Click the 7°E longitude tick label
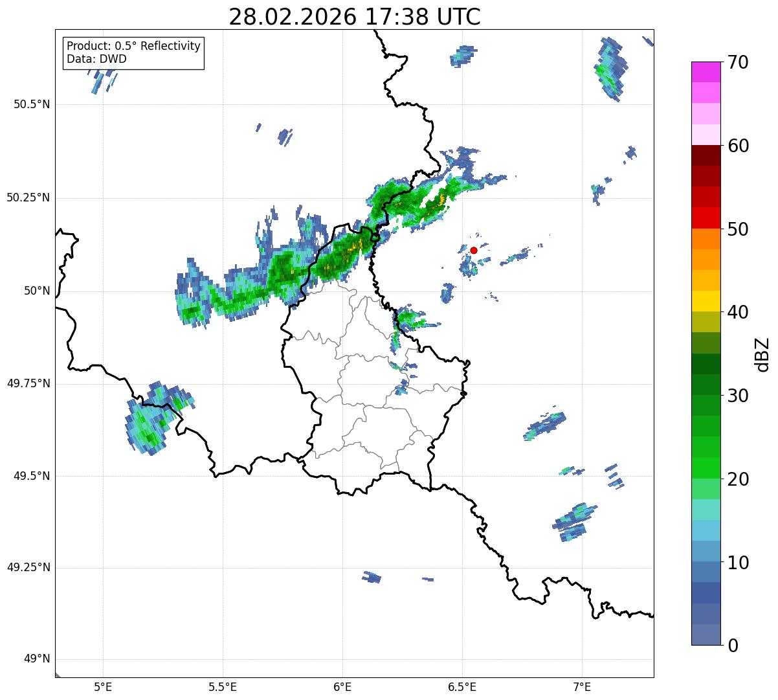 [582, 687]
